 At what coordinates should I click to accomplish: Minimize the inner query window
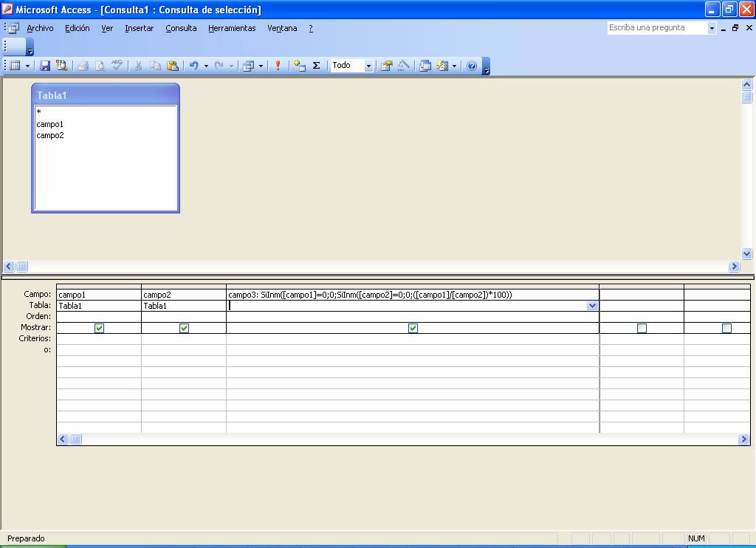(724, 28)
